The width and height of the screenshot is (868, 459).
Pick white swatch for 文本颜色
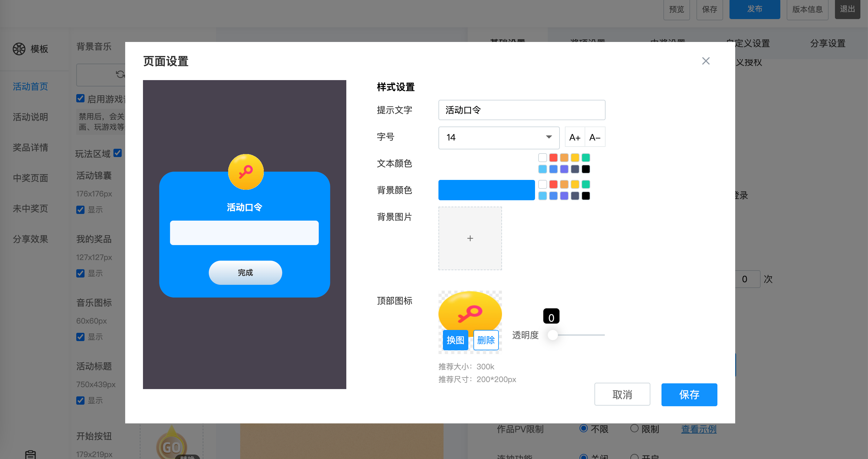tap(543, 158)
